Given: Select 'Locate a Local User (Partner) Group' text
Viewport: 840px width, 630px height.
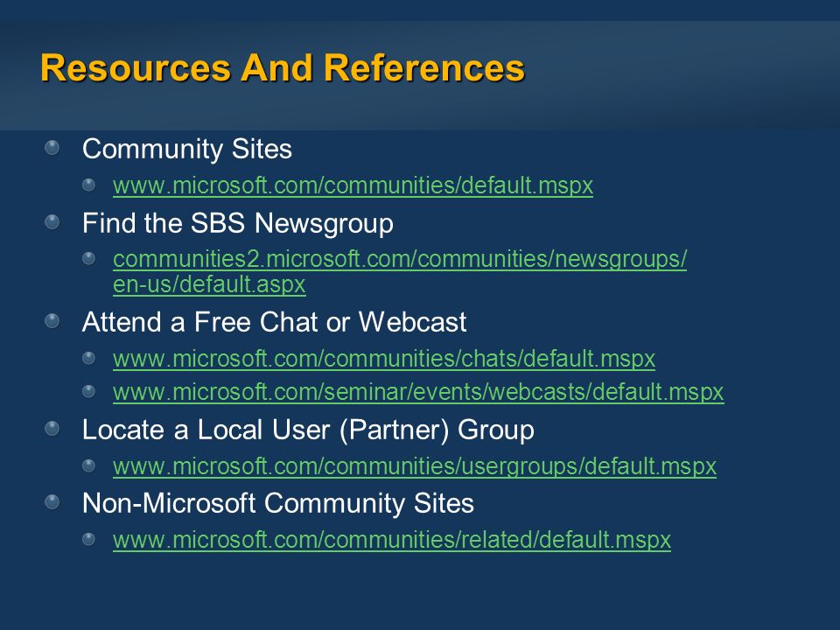Looking at the screenshot, I should pos(308,430).
